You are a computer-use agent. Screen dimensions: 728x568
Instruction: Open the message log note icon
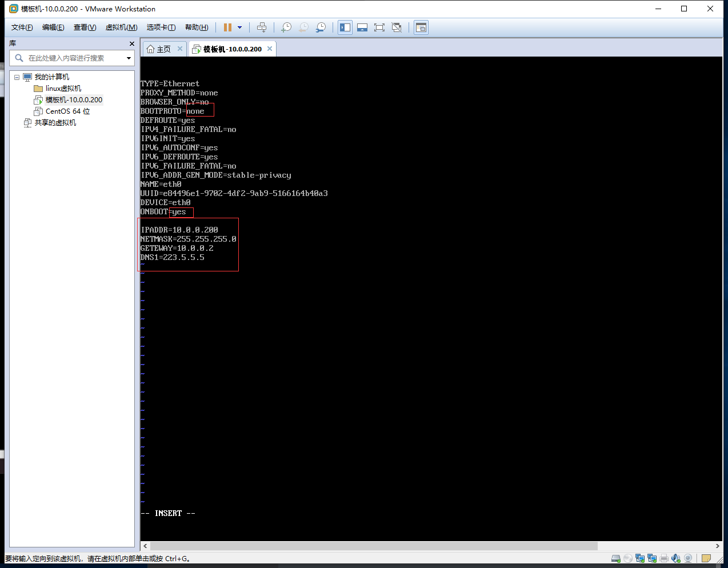tap(706, 558)
